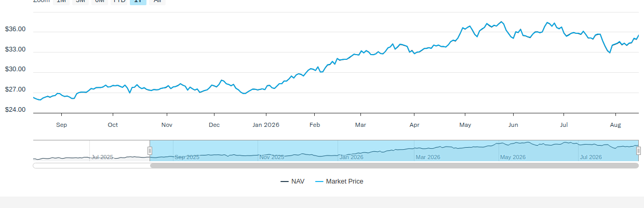Click the navigator area near Jul 2025
Screen dimensions: 644x208
coord(102,157)
